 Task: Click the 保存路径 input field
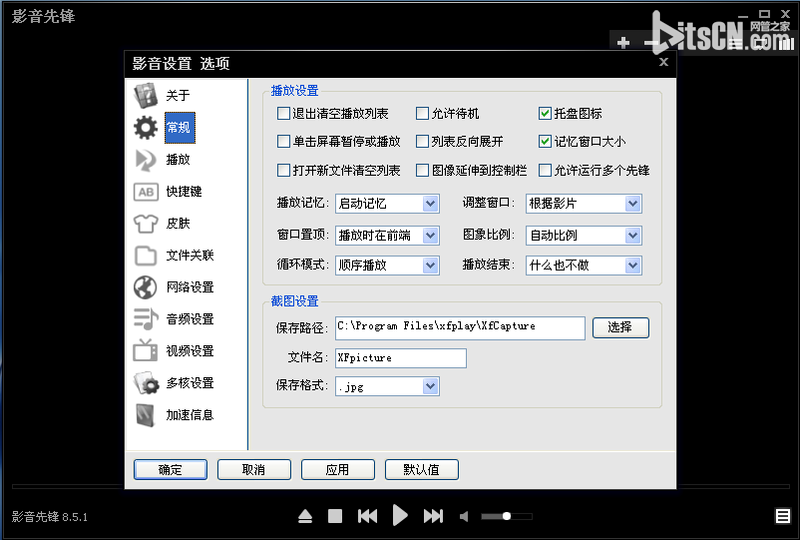460,328
